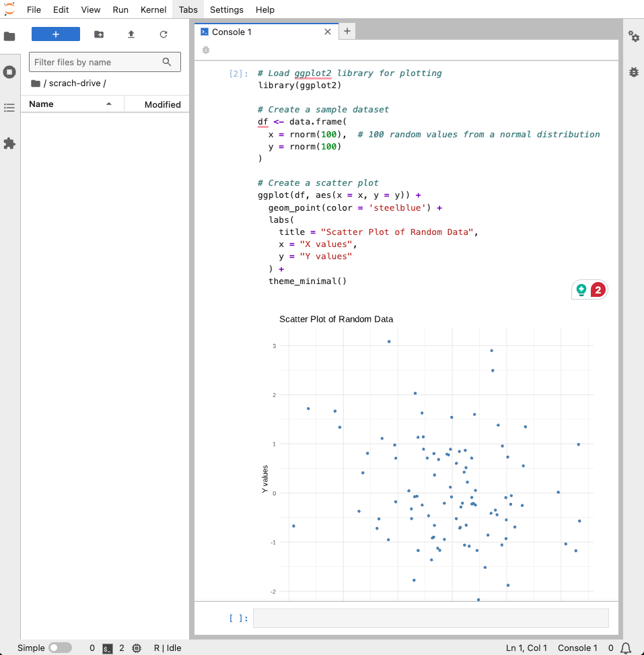
Task: Open notifications bell icon
Action: [626, 648]
